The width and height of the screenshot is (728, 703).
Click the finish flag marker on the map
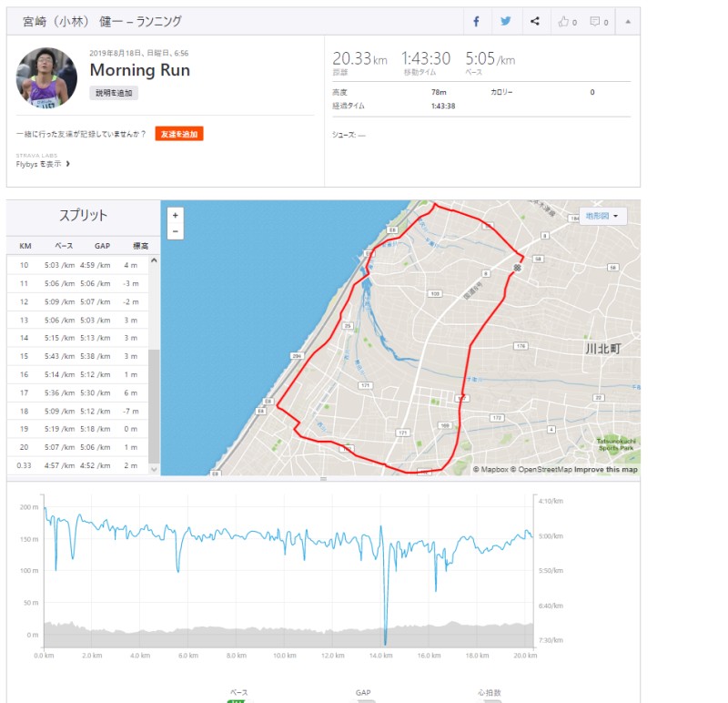pyautogui.click(x=517, y=267)
